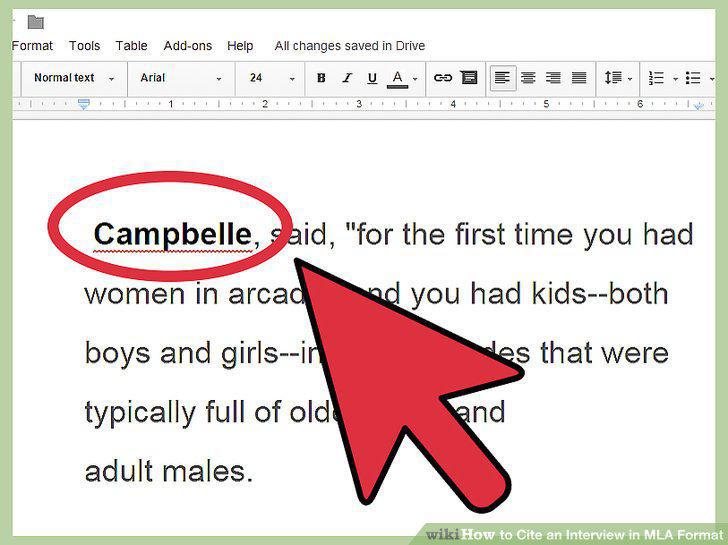Click the bold word 'Campbelle' in the document
The height and width of the screenshot is (545, 728).
click(x=172, y=234)
